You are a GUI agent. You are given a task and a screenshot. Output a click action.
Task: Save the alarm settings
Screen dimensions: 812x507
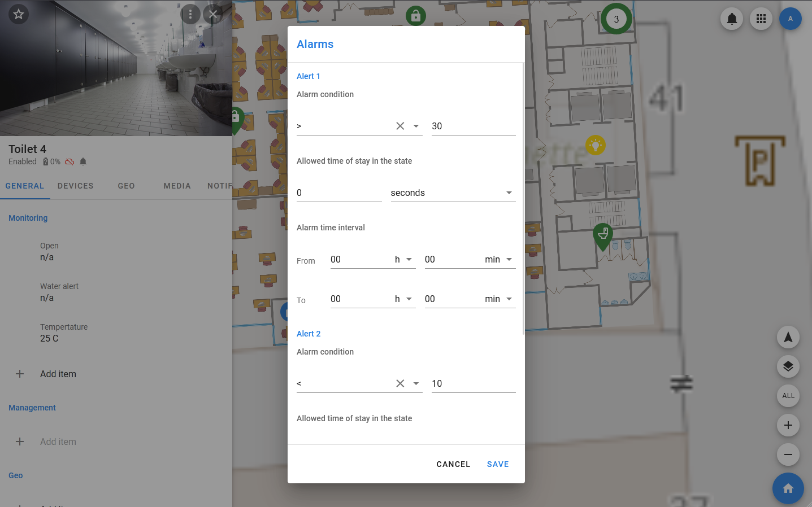498,464
